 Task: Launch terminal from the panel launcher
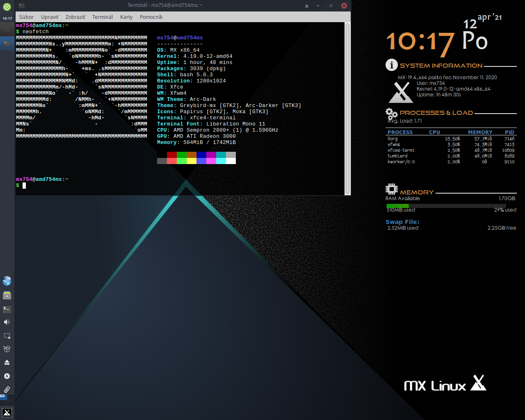7,309
